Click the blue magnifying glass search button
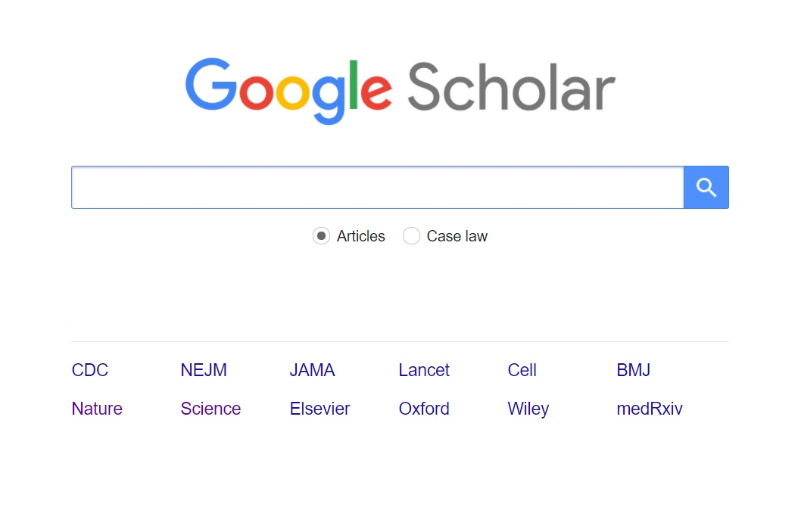 coord(706,188)
